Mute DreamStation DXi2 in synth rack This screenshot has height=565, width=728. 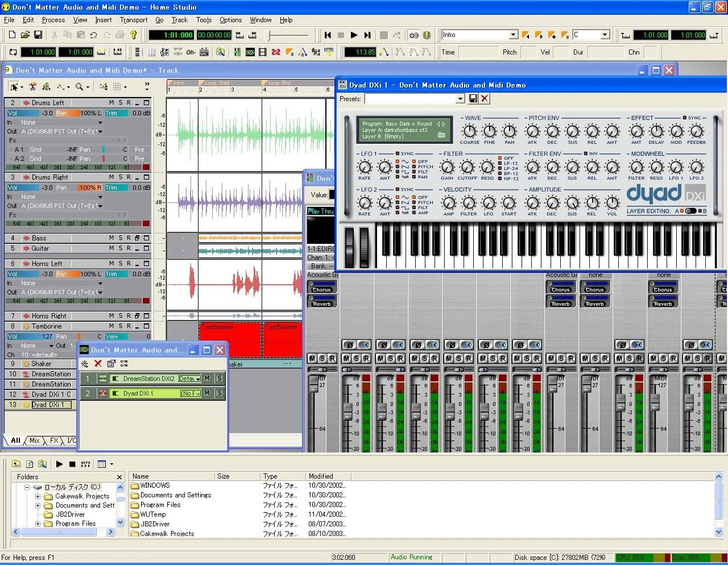(x=207, y=379)
